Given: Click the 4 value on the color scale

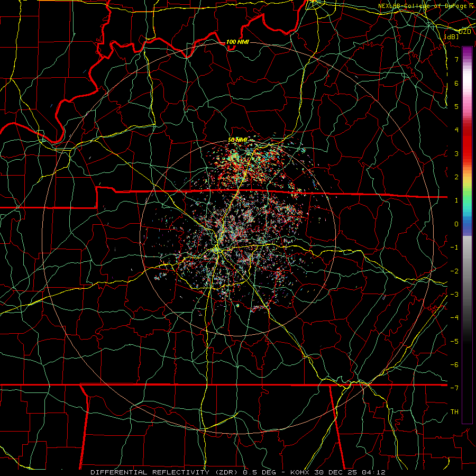Looking at the screenshot, I should [x=456, y=130].
